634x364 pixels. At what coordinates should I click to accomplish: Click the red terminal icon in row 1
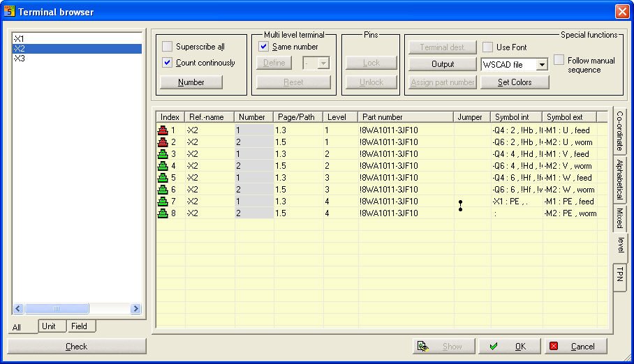pos(163,130)
